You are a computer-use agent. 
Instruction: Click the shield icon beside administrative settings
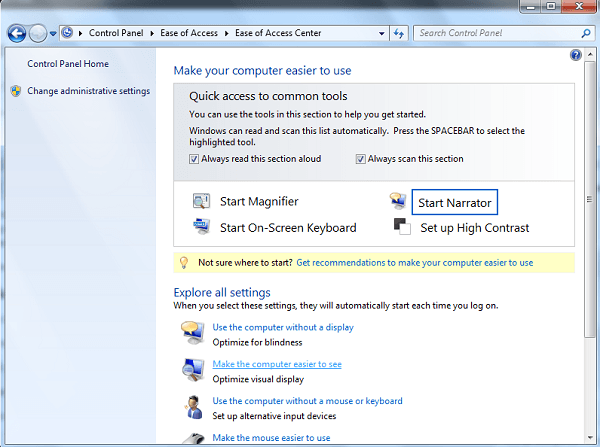[16, 91]
